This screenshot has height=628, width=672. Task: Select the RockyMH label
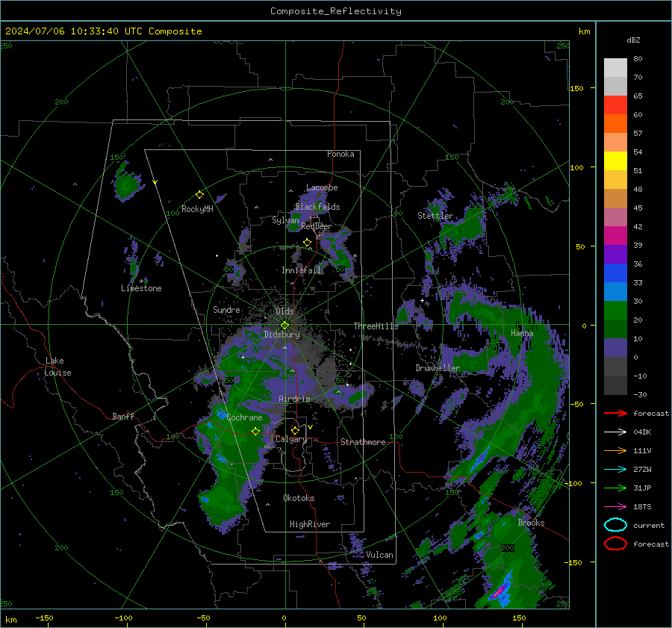click(x=197, y=209)
